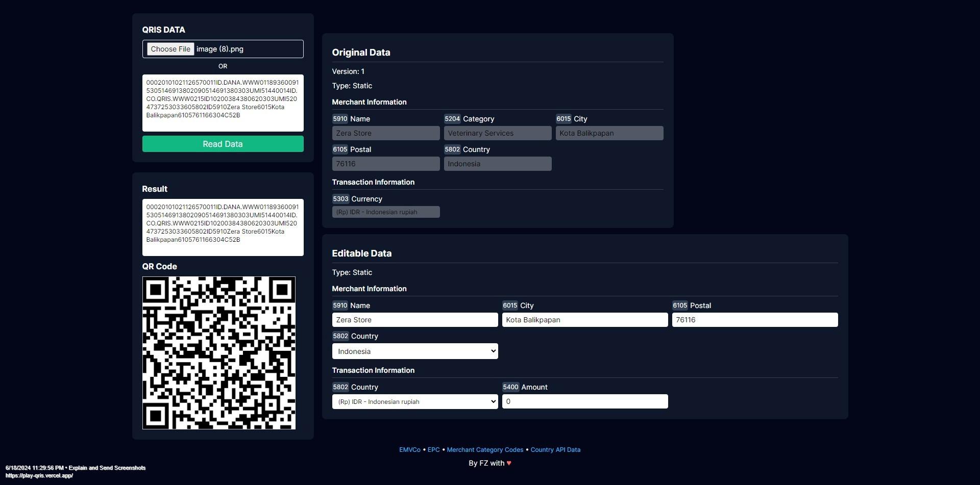The image size is (980, 485).
Task: Open the EMVCo footer link
Action: [x=409, y=450]
